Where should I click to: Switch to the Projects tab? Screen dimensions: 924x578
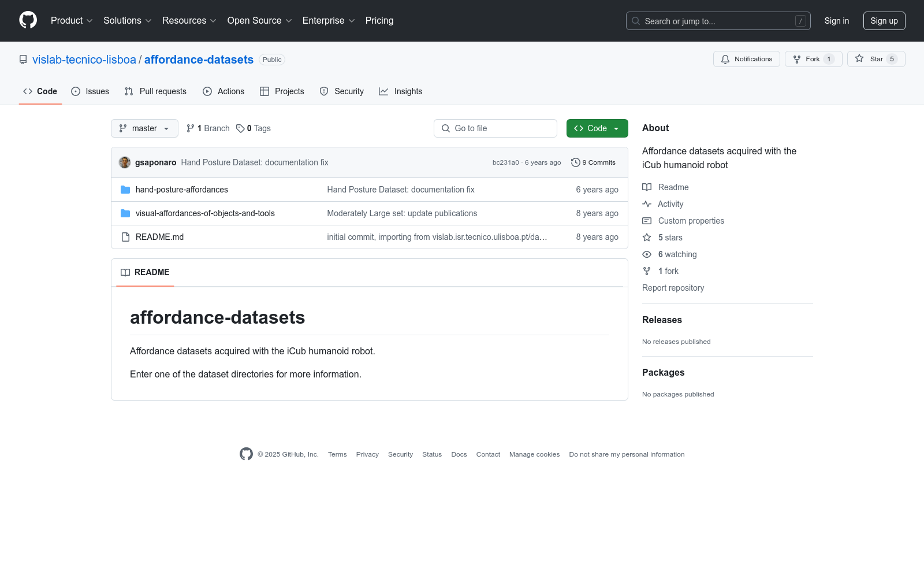pyautogui.click(x=282, y=91)
